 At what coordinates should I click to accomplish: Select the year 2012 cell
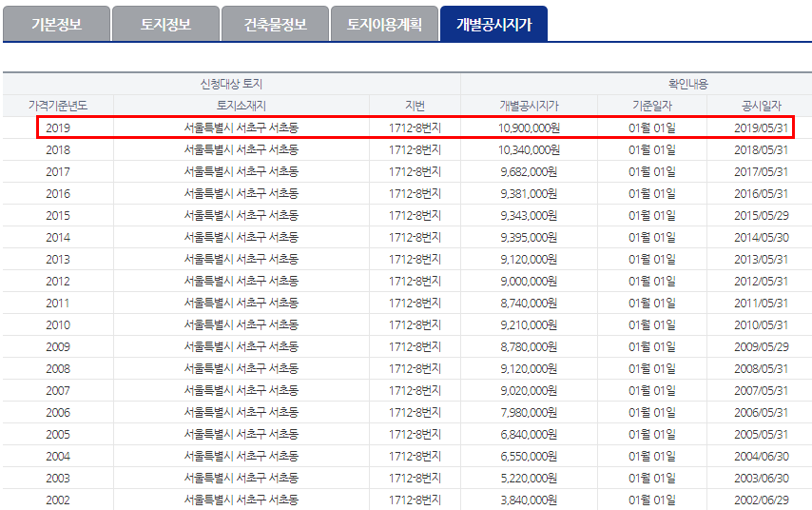[58, 281]
